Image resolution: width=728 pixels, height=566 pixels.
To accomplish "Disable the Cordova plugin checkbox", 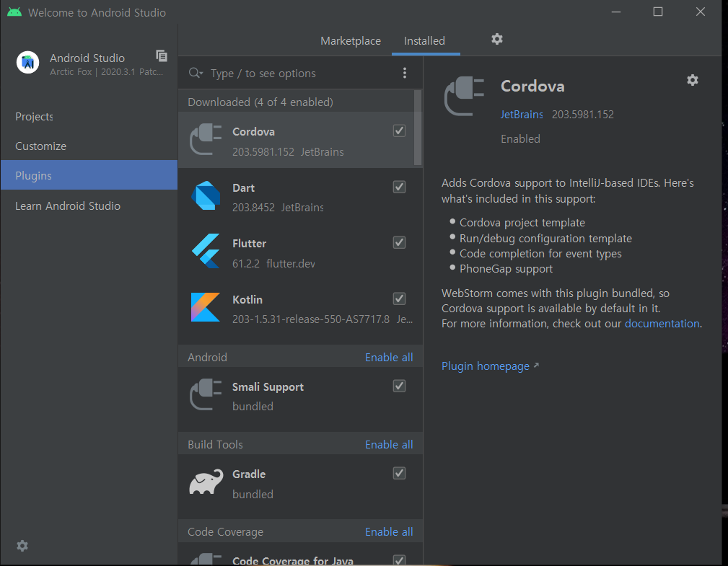I will click(x=399, y=131).
